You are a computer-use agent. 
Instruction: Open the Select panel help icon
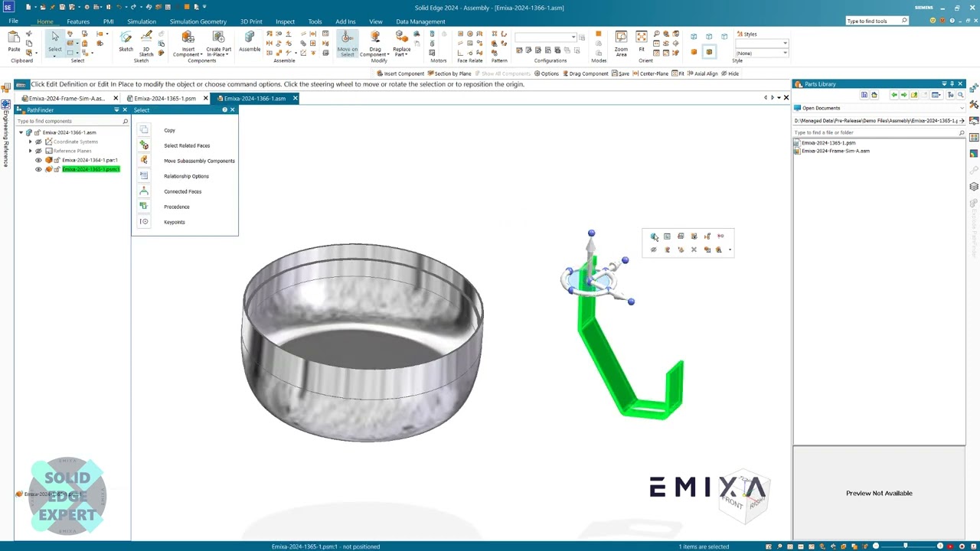click(224, 110)
